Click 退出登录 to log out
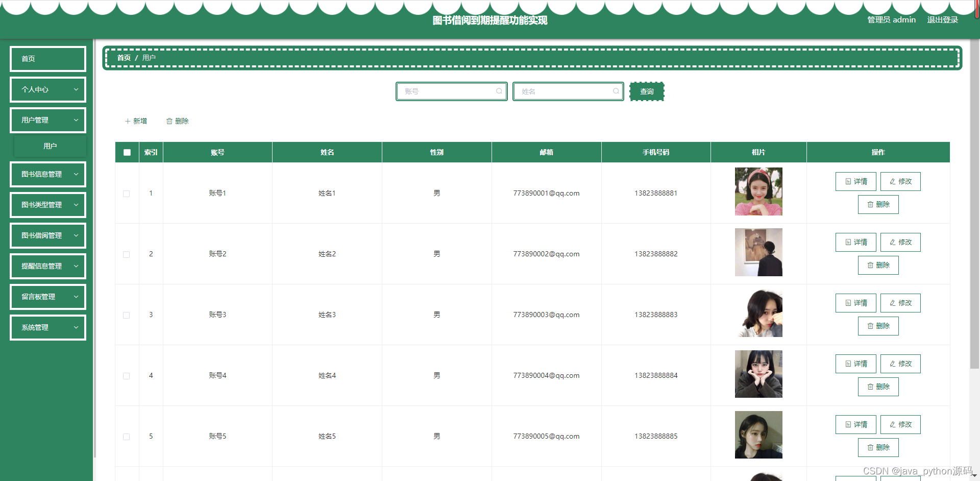 click(x=942, y=19)
